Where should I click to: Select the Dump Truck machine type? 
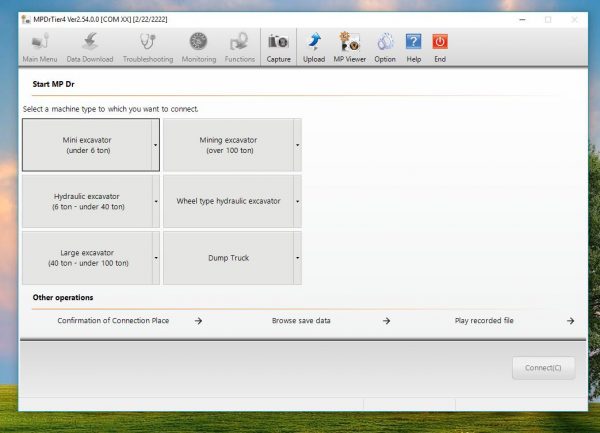click(x=228, y=258)
